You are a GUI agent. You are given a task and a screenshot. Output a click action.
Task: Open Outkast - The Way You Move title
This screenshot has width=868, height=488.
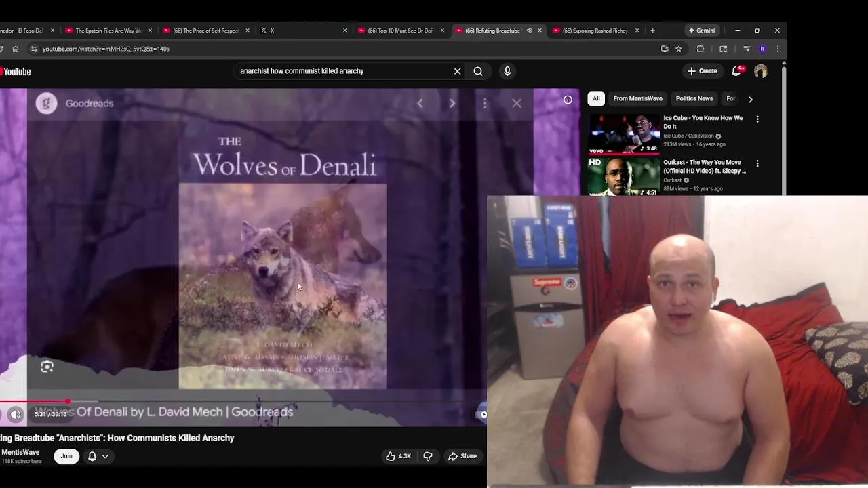point(704,167)
